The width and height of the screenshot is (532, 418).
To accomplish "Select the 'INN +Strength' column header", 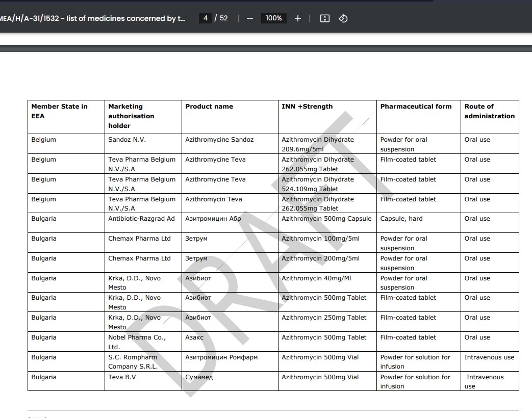I will [x=307, y=107].
